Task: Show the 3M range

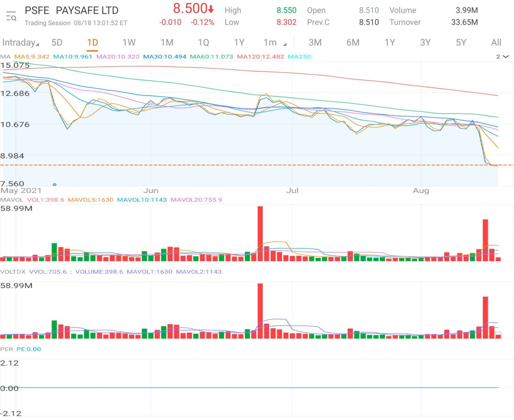Action: (315, 43)
